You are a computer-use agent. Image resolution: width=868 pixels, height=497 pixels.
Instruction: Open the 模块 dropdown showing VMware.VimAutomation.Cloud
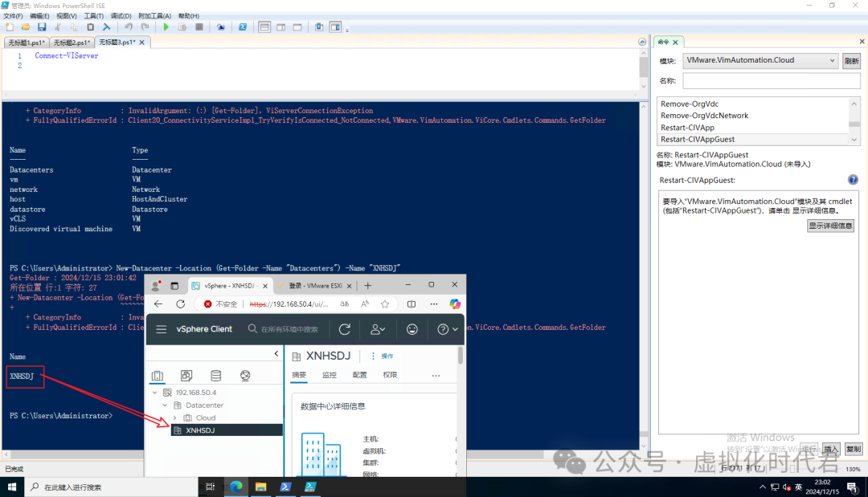760,60
